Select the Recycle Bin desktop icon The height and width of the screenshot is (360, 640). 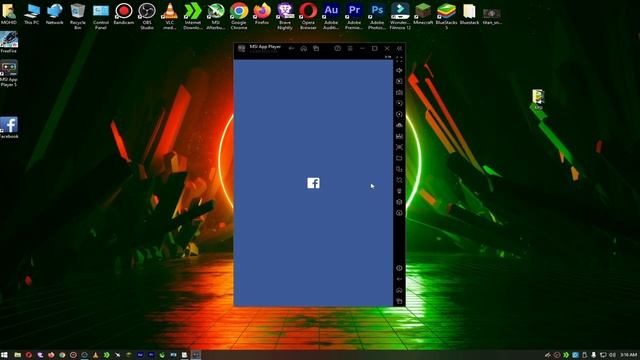[78, 16]
